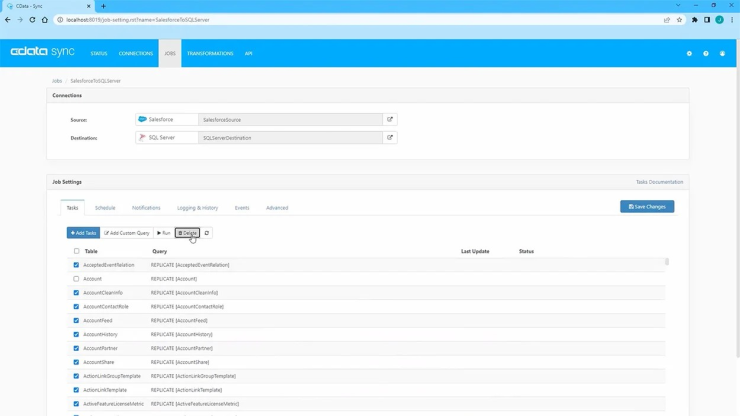Image resolution: width=740 pixels, height=416 pixels.
Task: Click the CData Sync logo
Action: click(42, 52)
